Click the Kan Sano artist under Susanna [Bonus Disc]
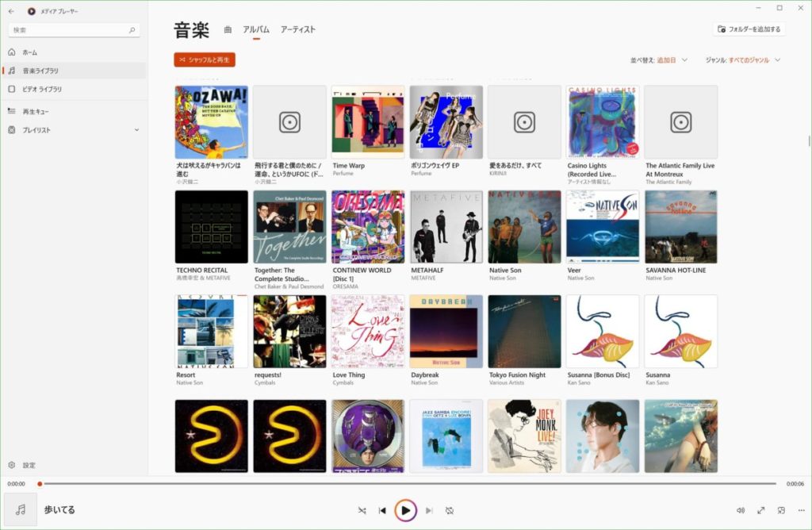This screenshot has width=812, height=530. pyautogui.click(x=578, y=383)
